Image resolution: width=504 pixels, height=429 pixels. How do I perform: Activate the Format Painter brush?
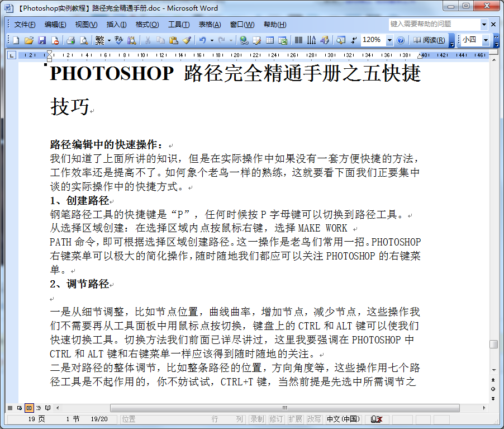click(187, 40)
